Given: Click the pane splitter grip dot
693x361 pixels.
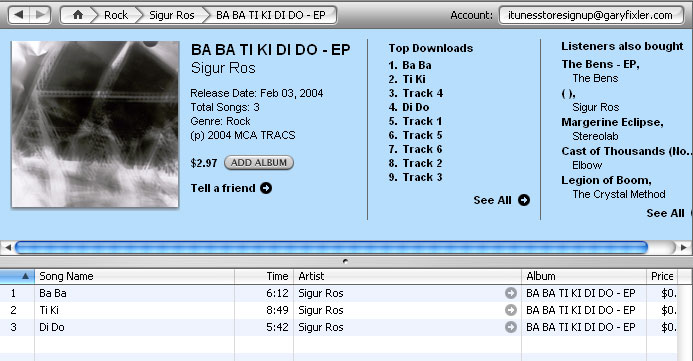Looking at the screenshot, I should click(x=345, y=261).
